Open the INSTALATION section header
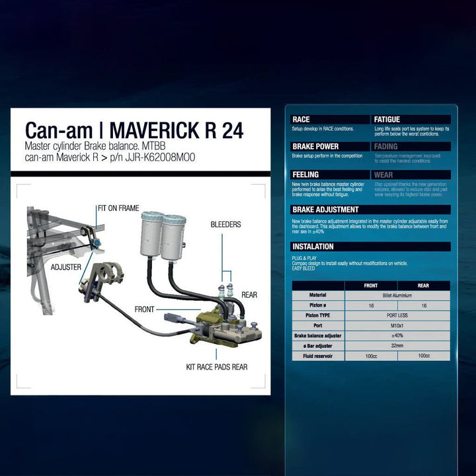Screen dimensions: 476x476 click(313, 247)
